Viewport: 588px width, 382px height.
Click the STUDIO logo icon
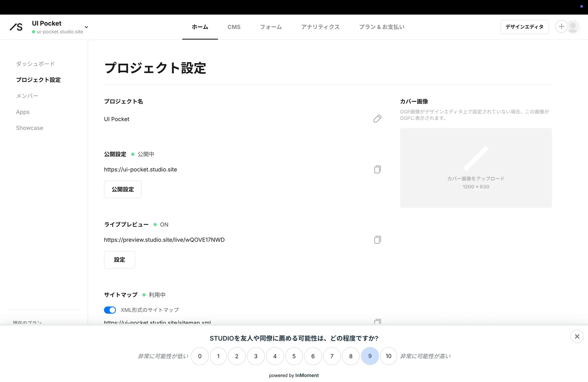(16, 27)
